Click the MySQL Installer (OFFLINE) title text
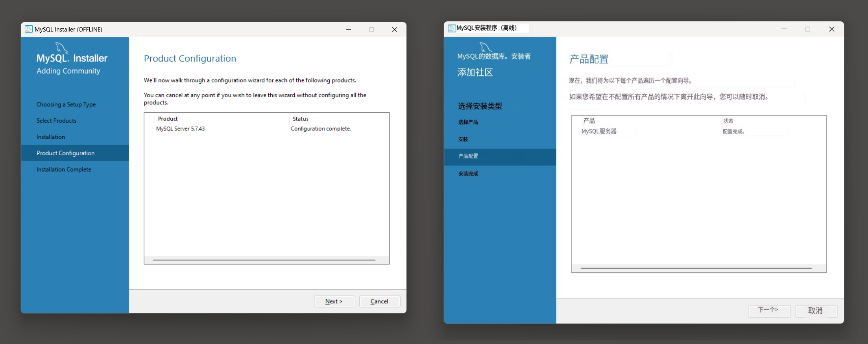Image resolution: width=868 pixels, height=344 pixels. click(x=68, y=30)
